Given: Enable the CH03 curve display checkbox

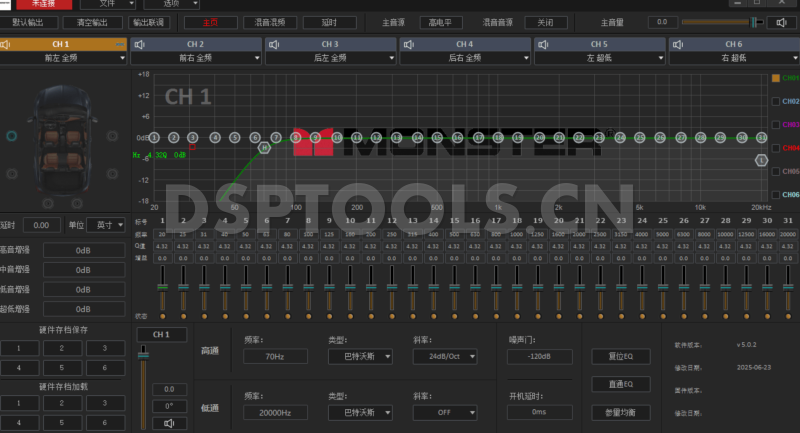Looking at the screenshot, I should (776, 125).
